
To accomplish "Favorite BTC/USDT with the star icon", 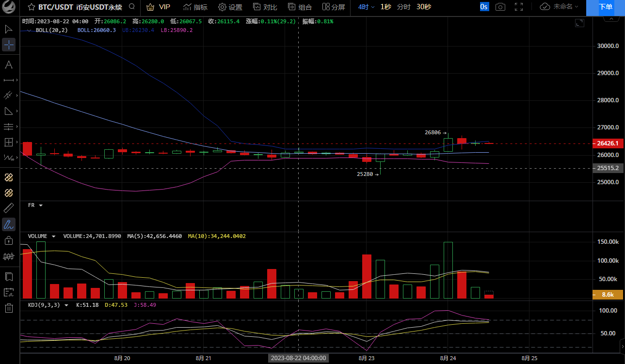I will [x=31, y=7].
